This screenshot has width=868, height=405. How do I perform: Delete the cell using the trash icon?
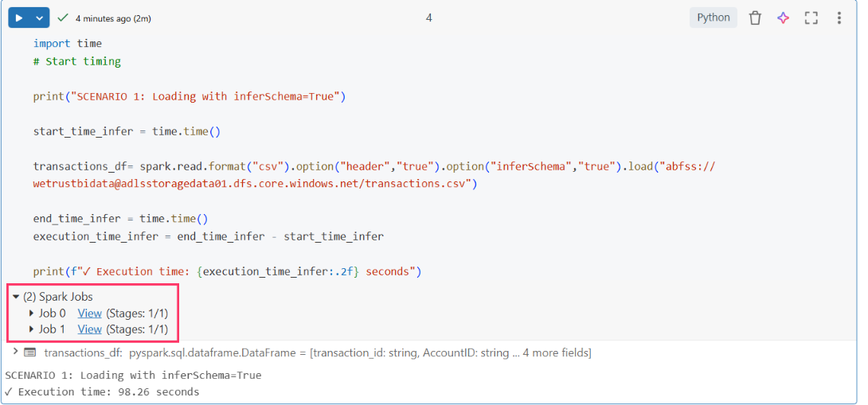pyautogui.click(x=755, y=18)
